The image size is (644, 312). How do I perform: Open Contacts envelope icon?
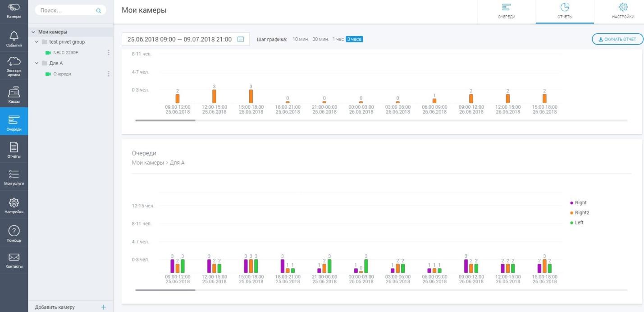(14, 260)
